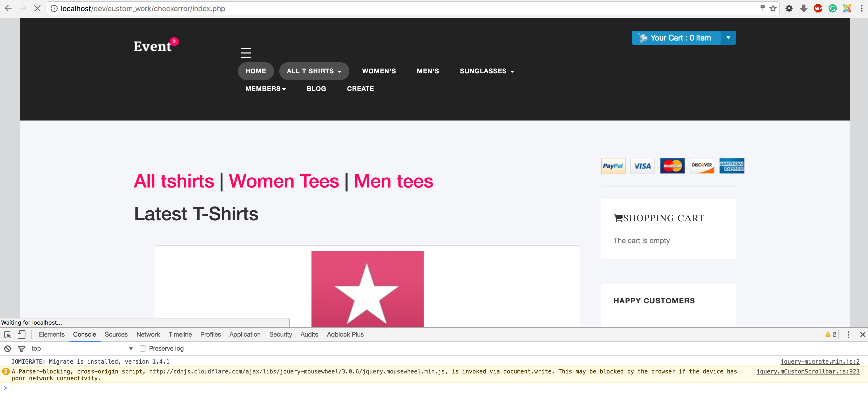868x401 pixels.
Task: Expand the cart dropdown arrow button
Action: [x=728, y=38]
